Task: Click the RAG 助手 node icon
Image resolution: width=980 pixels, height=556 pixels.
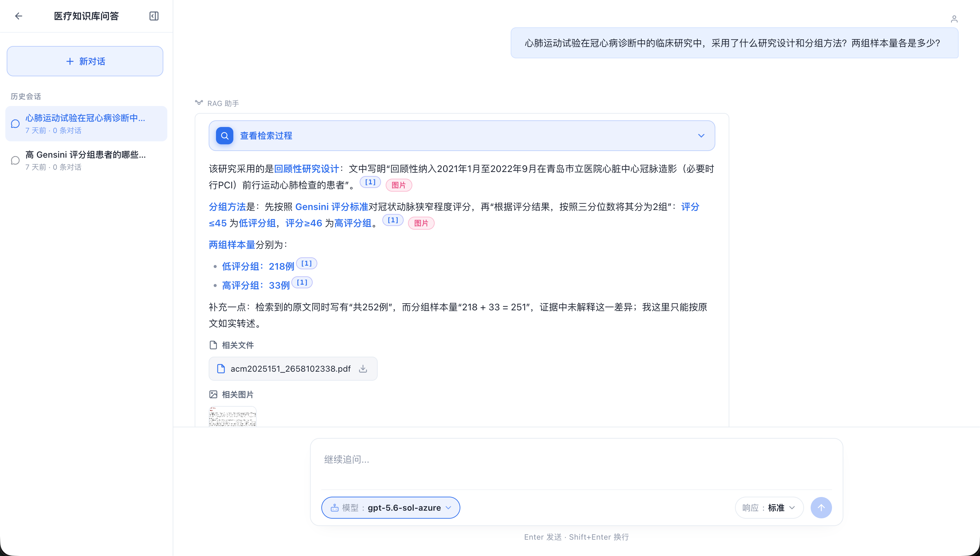Action: pyautogui.click(x=199, y=103)
